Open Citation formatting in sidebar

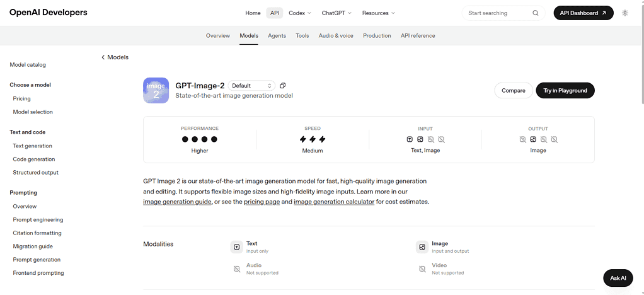[x=37, y=233]
